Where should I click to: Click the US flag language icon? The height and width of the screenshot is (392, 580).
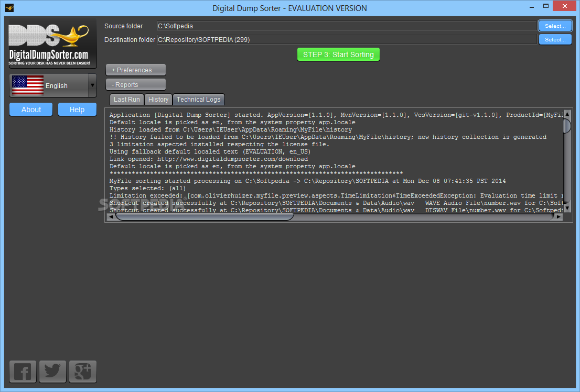click(x=28, y=85)
